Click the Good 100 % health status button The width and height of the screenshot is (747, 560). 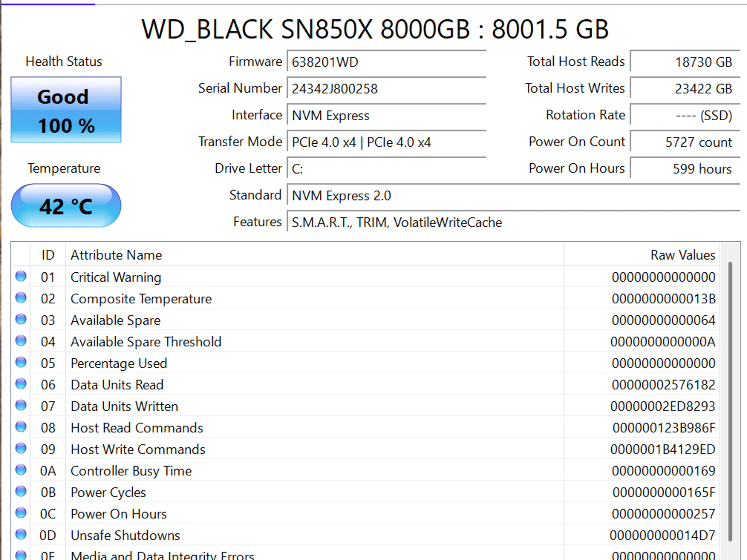tap(66, 110)
